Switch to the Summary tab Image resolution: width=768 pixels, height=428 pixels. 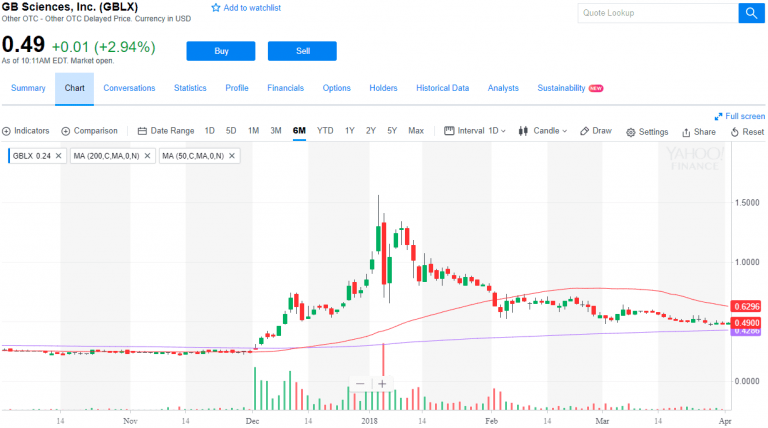click(28, 88)
